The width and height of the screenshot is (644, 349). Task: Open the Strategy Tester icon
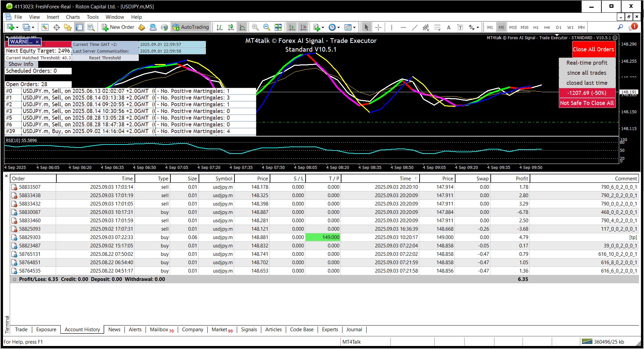[x=91, y=27]
